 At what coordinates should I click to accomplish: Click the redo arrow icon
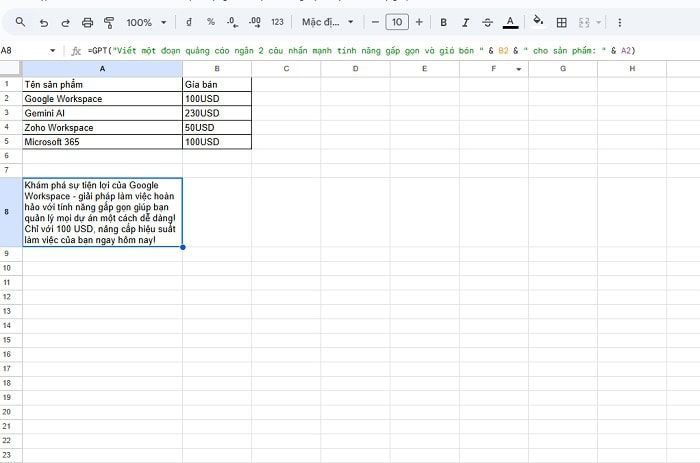pyautogui.click(x=65, y=22)
